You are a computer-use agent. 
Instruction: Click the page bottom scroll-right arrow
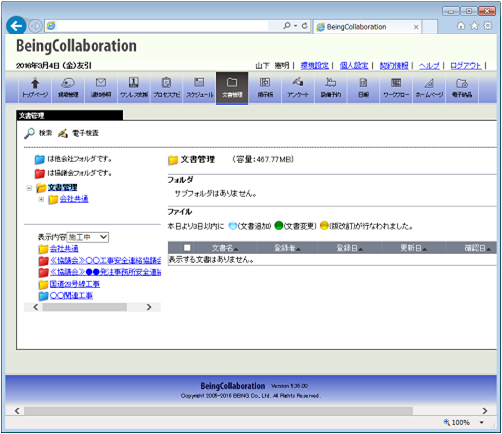(485, 411)
